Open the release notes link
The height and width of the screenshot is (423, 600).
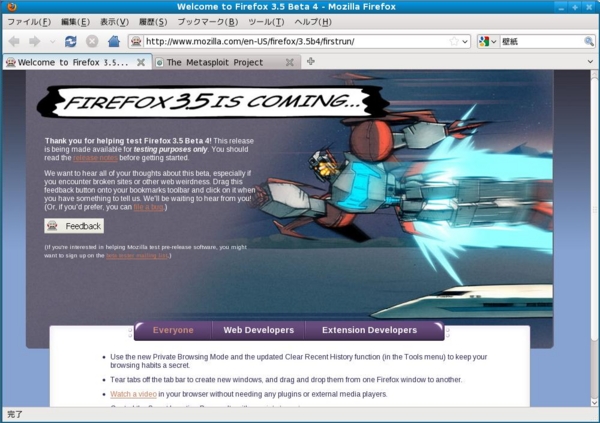click(x=95, y=158)
